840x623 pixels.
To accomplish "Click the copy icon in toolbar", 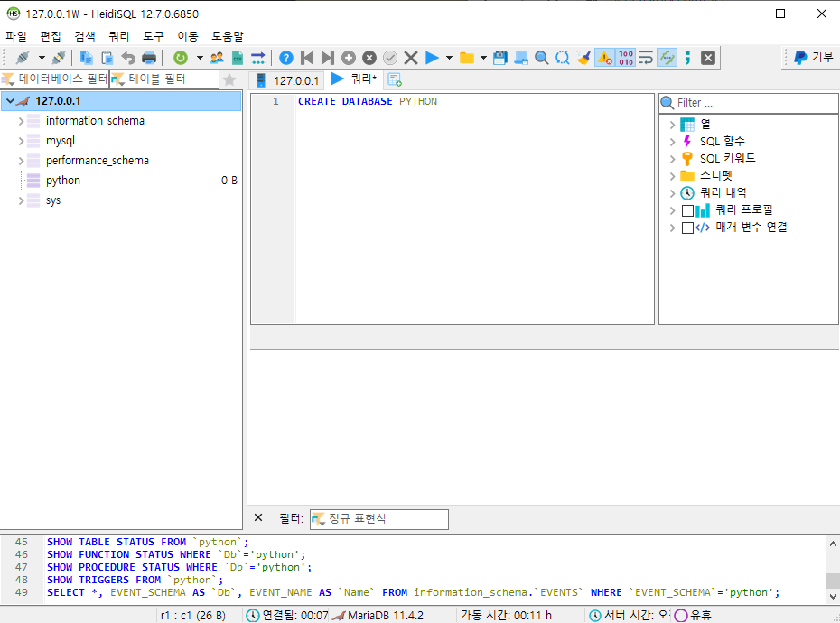I will (x=86, y=57).
